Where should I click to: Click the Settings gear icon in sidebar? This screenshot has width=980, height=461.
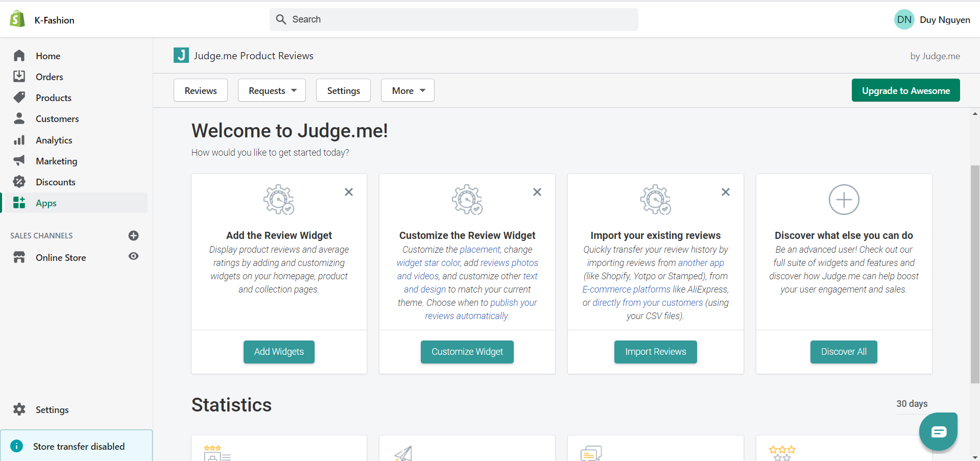19,409
